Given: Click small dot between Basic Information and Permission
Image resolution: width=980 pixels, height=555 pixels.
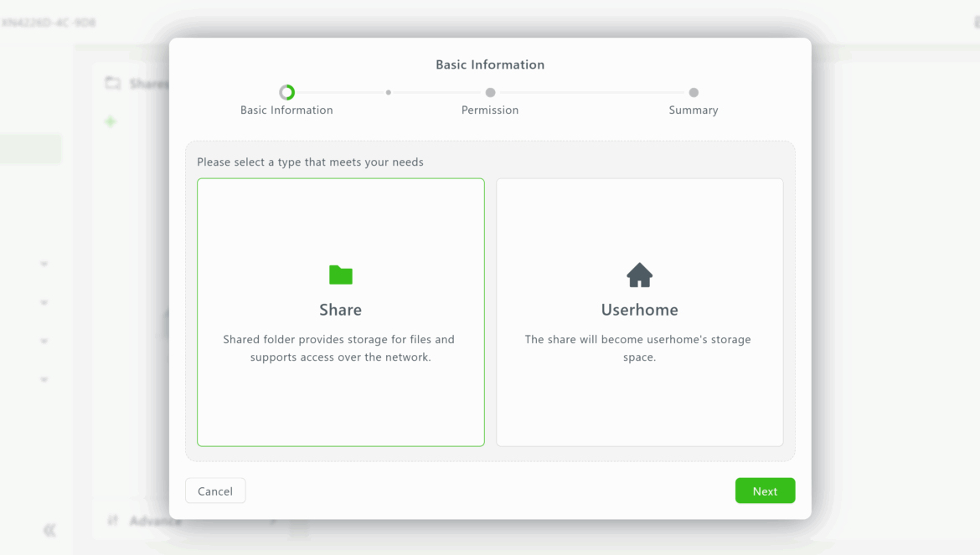Looking at the screenshot, I should tap(389, 93).
